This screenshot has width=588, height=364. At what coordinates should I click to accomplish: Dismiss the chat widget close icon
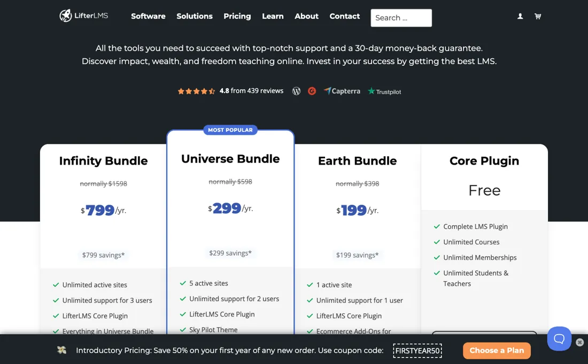(580, 342)
